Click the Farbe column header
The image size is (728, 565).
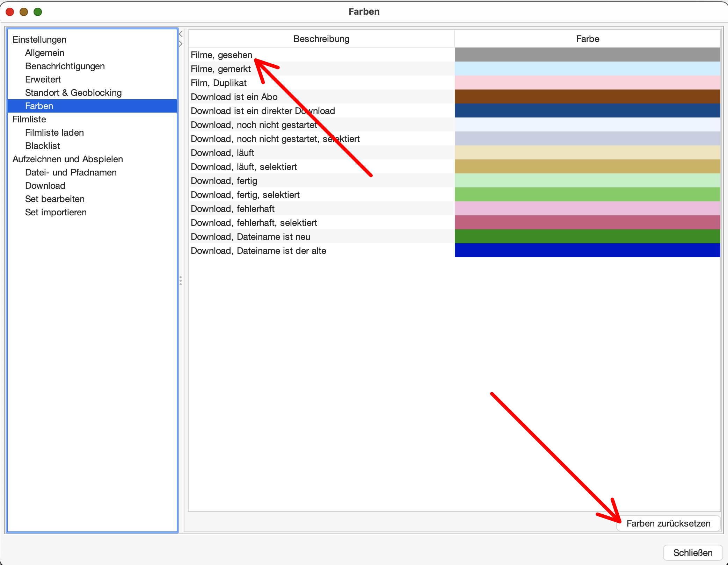click(588, 39)
